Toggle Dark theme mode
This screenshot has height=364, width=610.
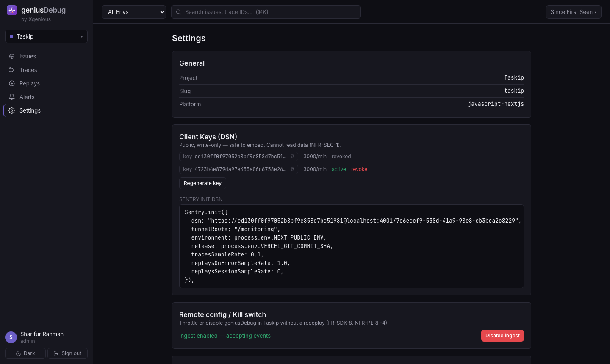25,353
